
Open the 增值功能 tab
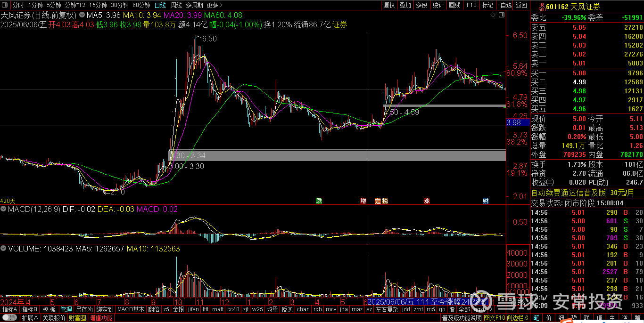tap(101, 318)
